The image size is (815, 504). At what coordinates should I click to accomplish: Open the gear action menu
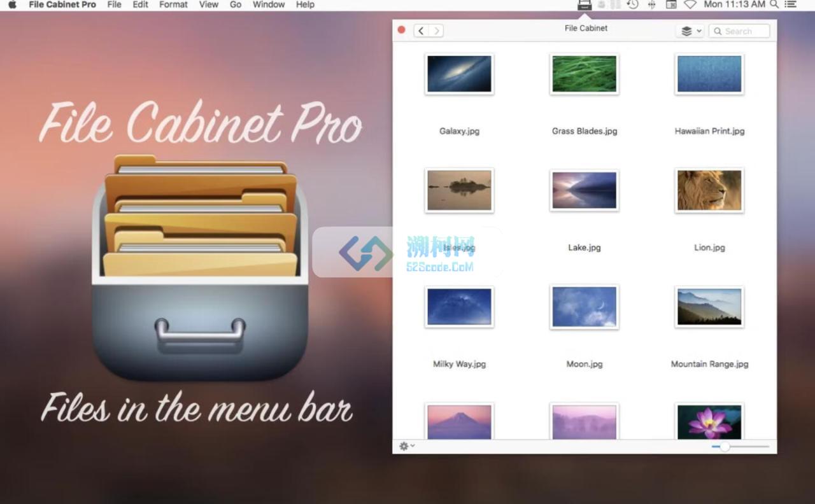pos(406,446)
